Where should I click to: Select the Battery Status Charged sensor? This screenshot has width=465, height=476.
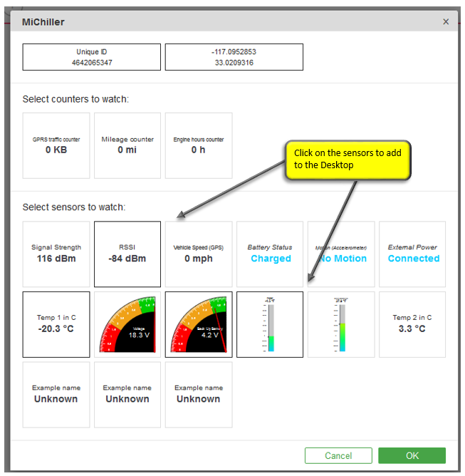coord(270,254)
